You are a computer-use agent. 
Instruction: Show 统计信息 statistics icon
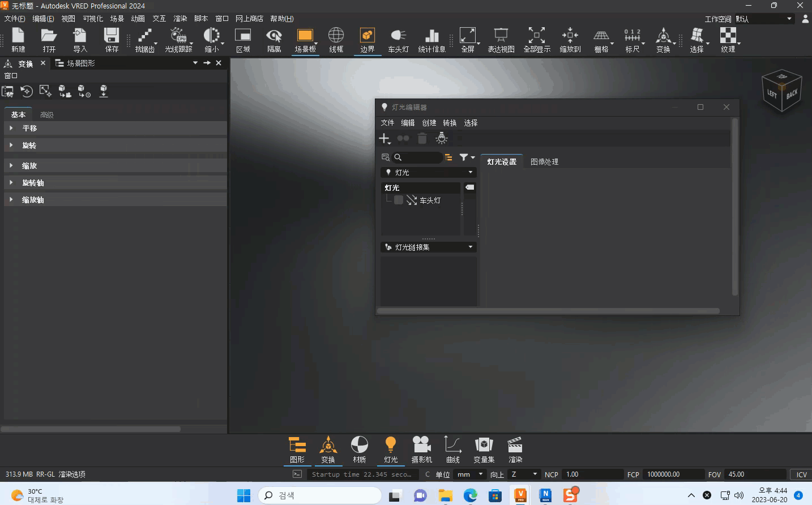click(x=431, y=40)
